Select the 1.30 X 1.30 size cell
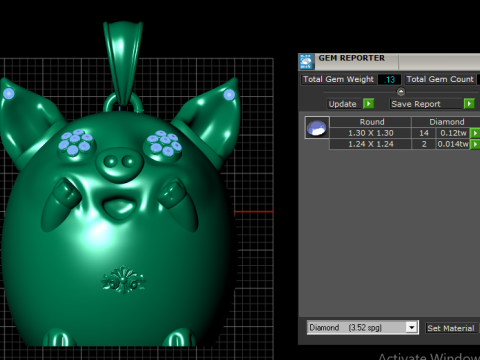This screenshot has height=360, width=480. [x=371, y=133]
